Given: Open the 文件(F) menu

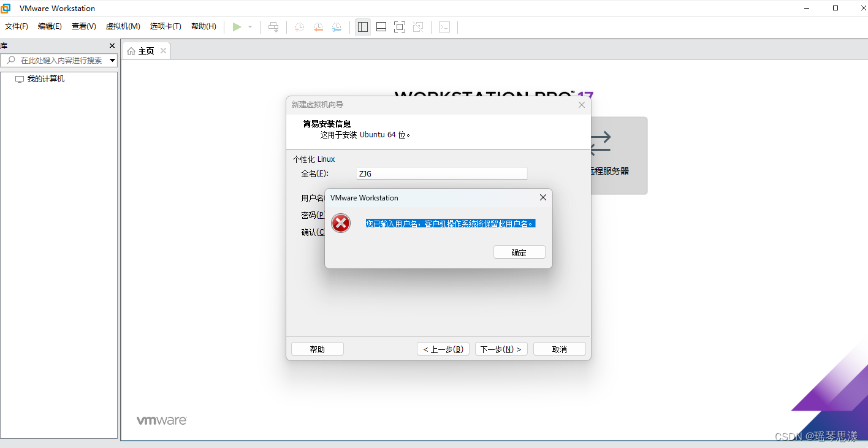Looking at the screenshot, I should [17, 26].
